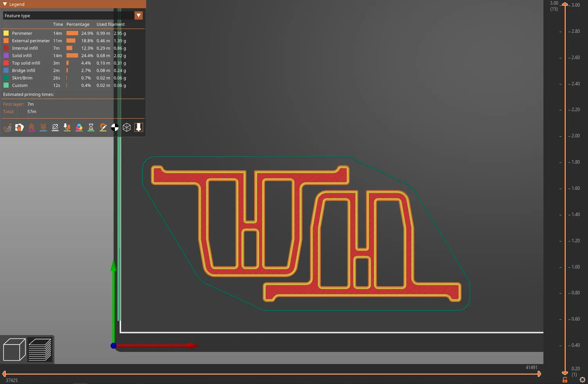
Task: Toggle Custom feature row
Action: (x=73, y=85)
